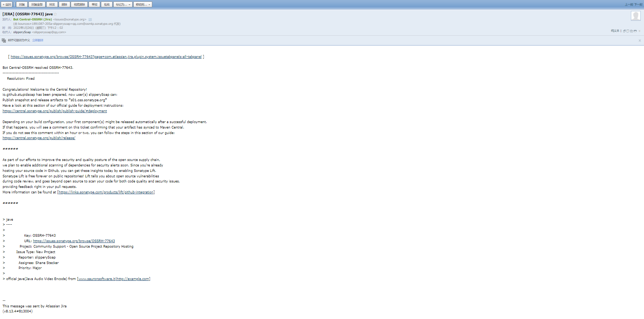The height and width of the screenshot is (319, 644).
Task: Switch to plain text view 纯文本
Action: click(x=615, y=31)
